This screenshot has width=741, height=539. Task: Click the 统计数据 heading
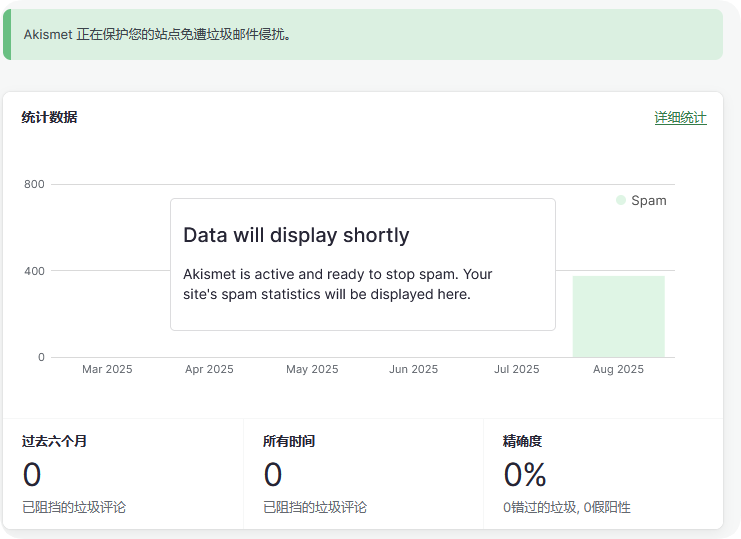click(49, 118)
